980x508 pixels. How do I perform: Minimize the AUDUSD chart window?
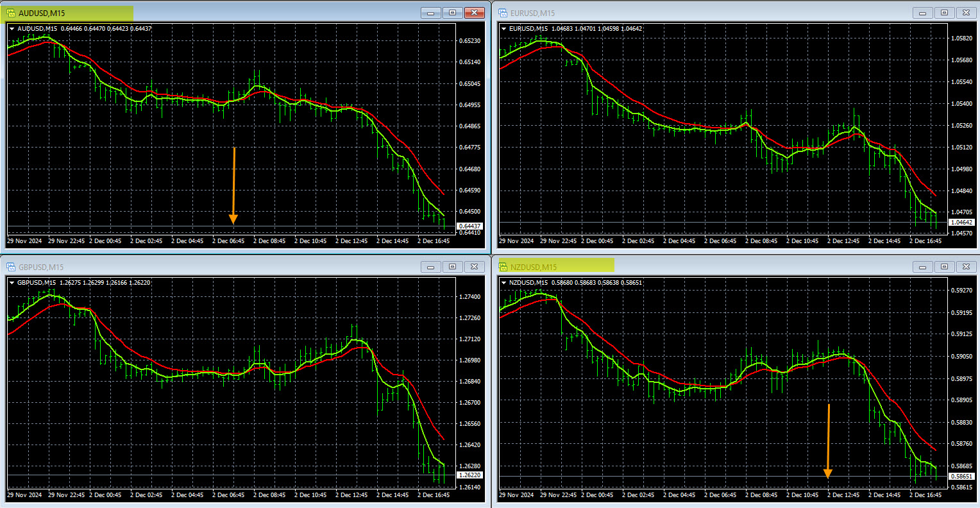(x=430, y=13)
